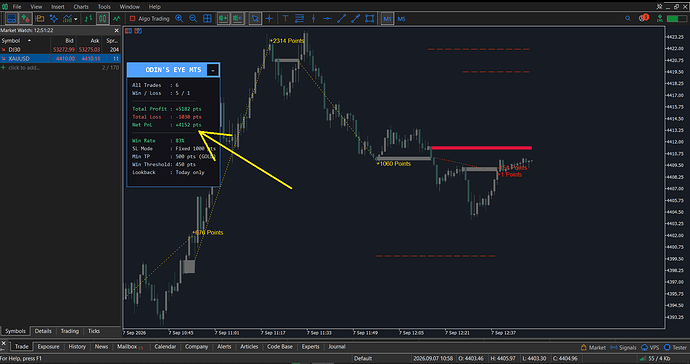Click the green connection level bar
The height and width of the screenshot is (364, 690).
tap(676, 18)
